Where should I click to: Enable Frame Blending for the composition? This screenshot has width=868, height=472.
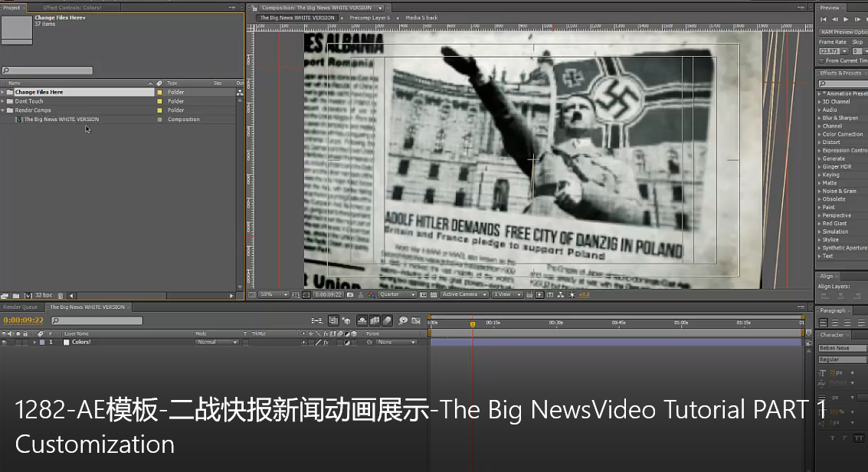tap(375, 320)
